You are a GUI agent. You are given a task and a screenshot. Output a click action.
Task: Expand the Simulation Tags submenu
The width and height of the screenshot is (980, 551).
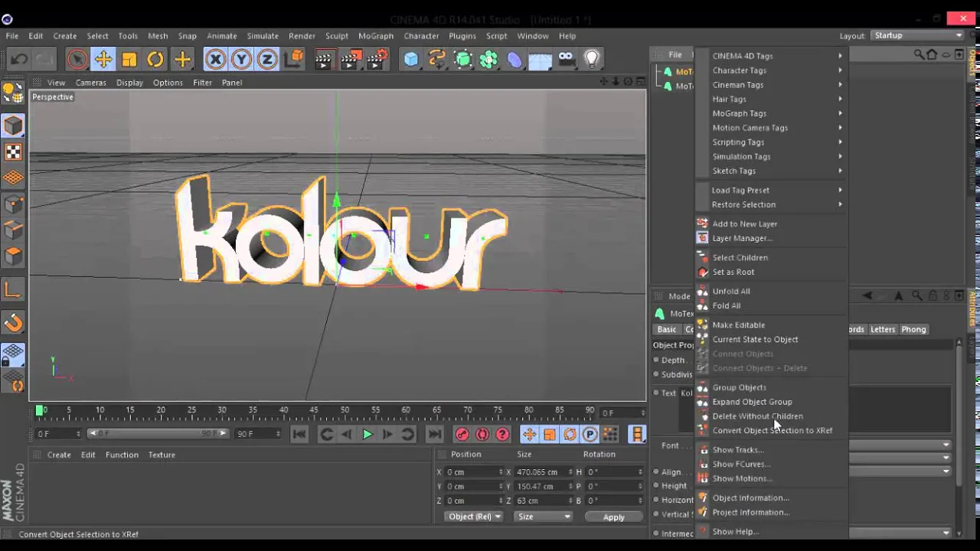771,156
